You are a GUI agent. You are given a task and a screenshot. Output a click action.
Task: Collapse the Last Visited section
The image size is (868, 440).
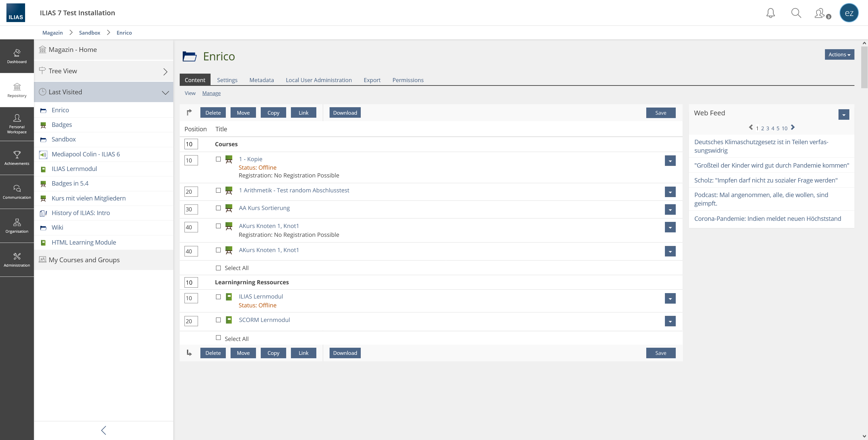pos(165,92)
